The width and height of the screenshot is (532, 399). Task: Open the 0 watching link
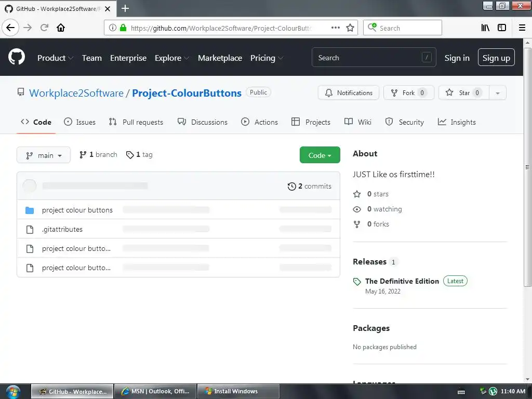pyautogui.click(x=377, y=209)
